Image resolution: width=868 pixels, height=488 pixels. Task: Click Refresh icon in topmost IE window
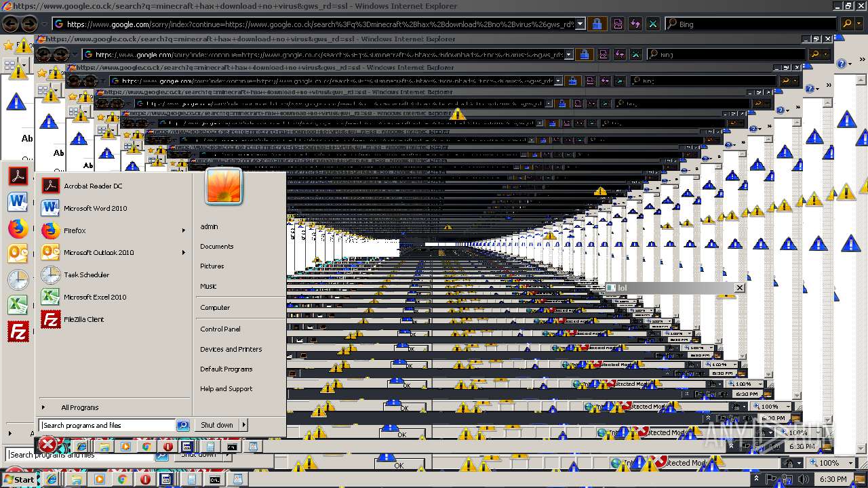[x=635, y=24]
